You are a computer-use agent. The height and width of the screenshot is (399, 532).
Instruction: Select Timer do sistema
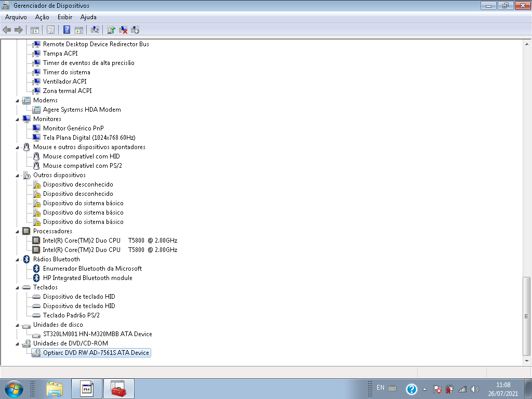click(66, 72)
